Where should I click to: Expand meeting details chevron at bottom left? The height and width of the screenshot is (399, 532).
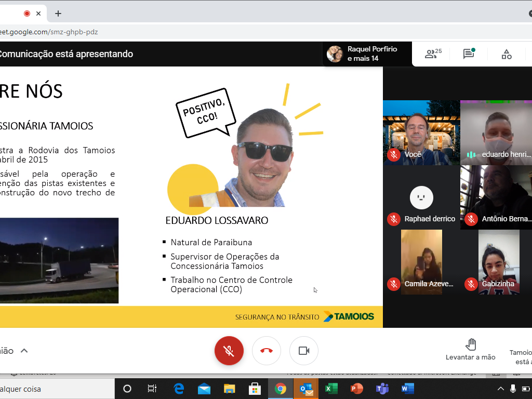click(x=24, y=351)
